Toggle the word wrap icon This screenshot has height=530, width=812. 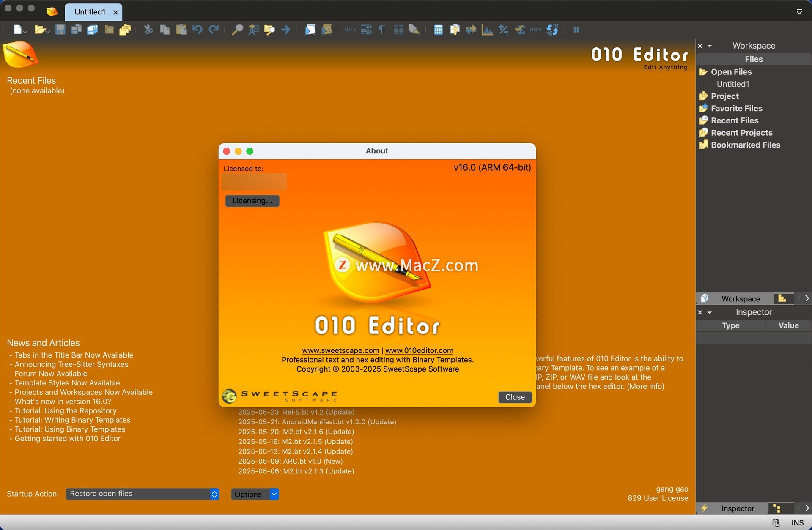(366, 30)
